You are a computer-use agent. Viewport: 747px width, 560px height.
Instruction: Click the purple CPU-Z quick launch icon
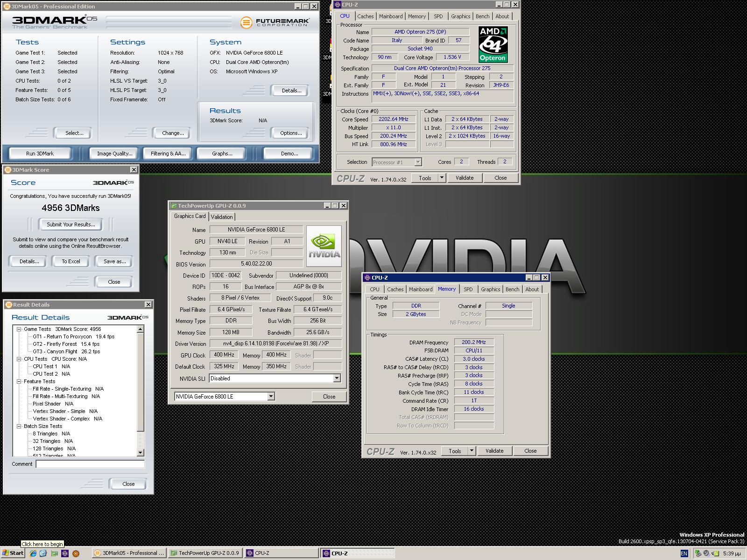[65, 553]
